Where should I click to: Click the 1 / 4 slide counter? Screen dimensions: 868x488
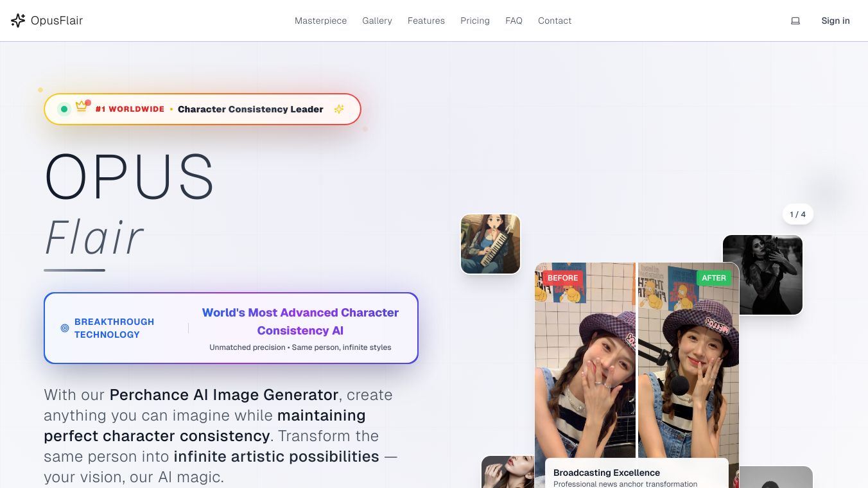(798, 214)
